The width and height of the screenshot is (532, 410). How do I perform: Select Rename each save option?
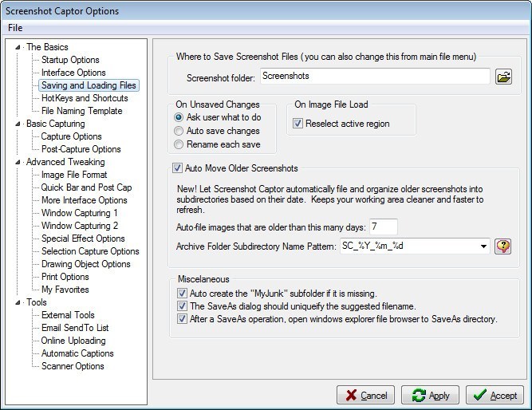179,144
